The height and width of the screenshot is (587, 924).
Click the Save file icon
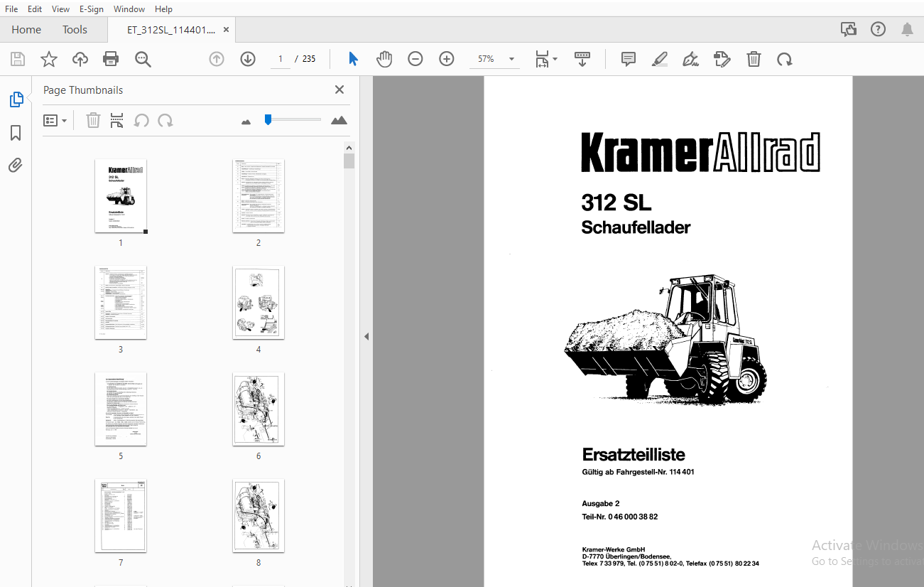(17, 59)
